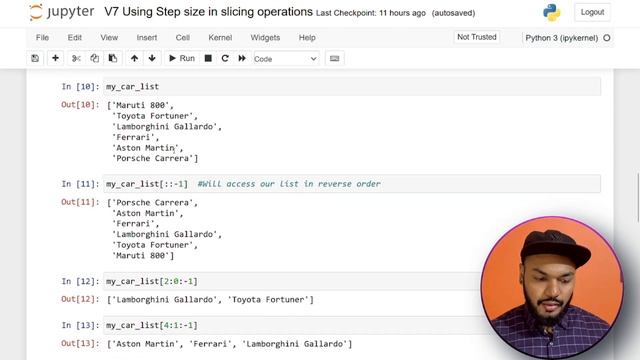Select the input cell In [10]
This screenshot has width=640, height=360.
pyautogui.click(x=351, y=87)
